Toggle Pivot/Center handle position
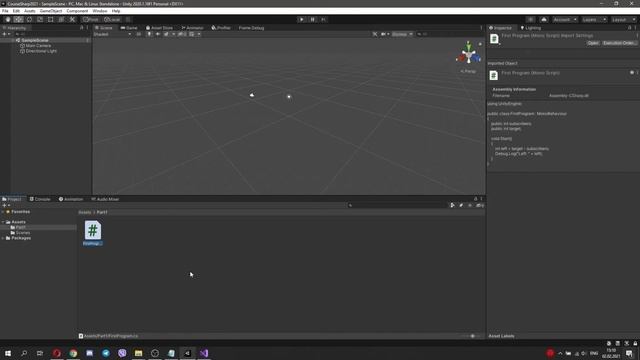This screenshot has height=360, width=640. [91, 19]
